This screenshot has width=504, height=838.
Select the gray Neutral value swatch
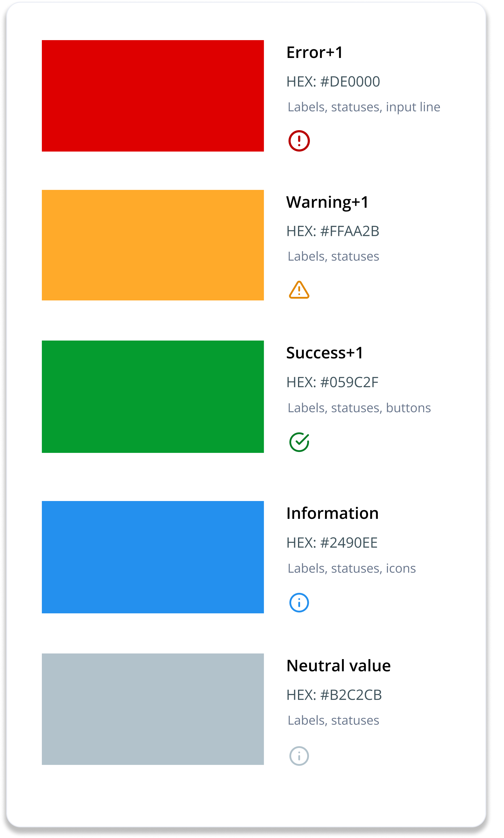pyautogui.click(x=153, y=709)
